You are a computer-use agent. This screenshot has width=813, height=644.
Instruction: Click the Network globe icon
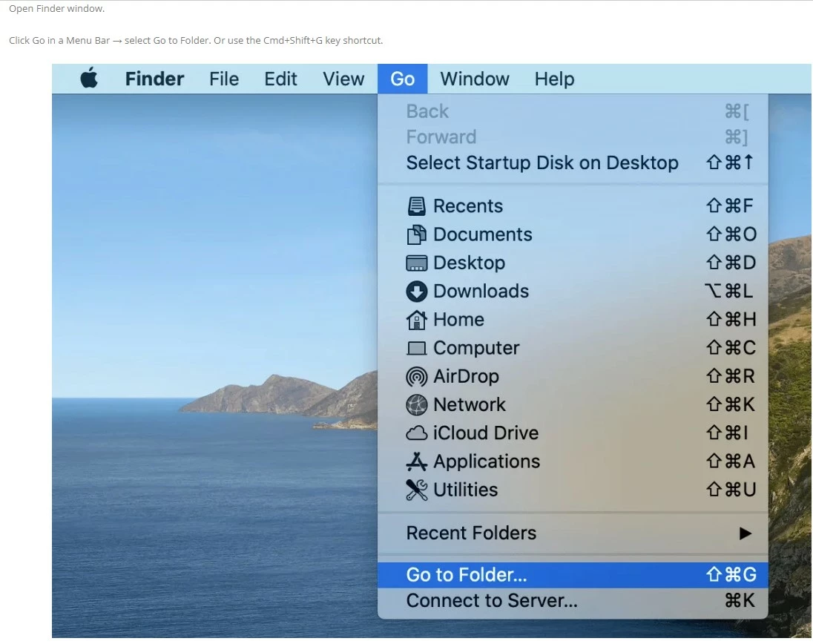click(416, 404)
